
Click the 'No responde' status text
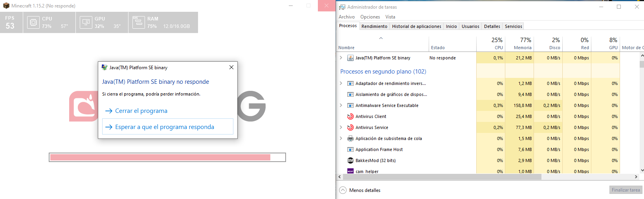tap(442, 58)
